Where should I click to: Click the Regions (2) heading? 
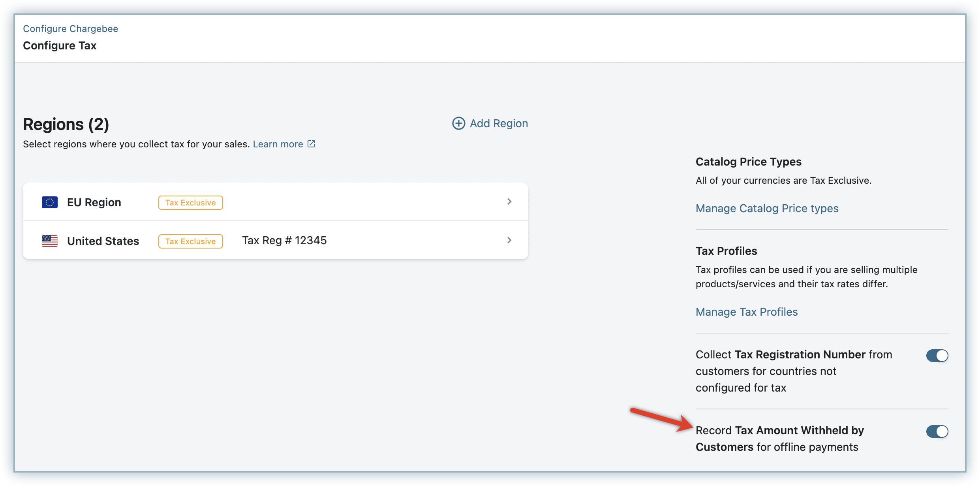(66, 124)
